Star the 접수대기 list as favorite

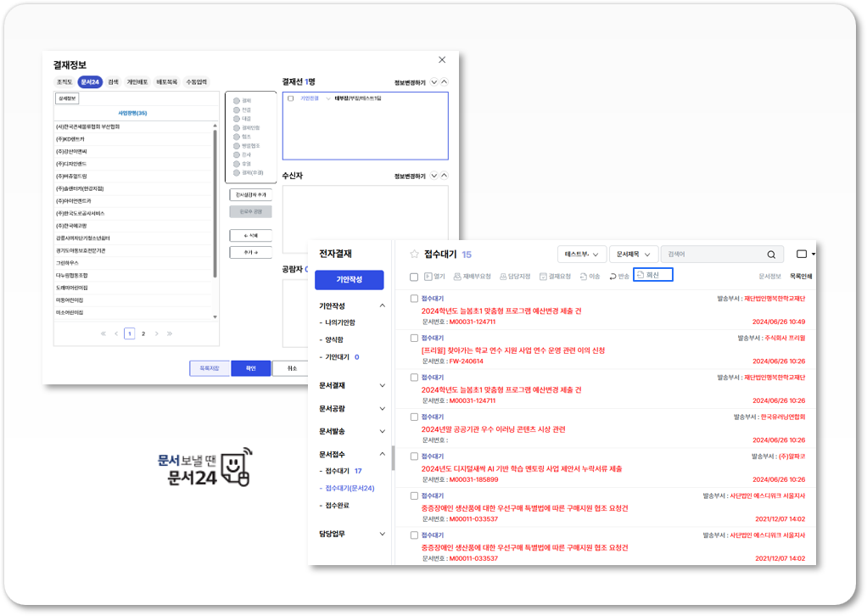tap(414, 254)
